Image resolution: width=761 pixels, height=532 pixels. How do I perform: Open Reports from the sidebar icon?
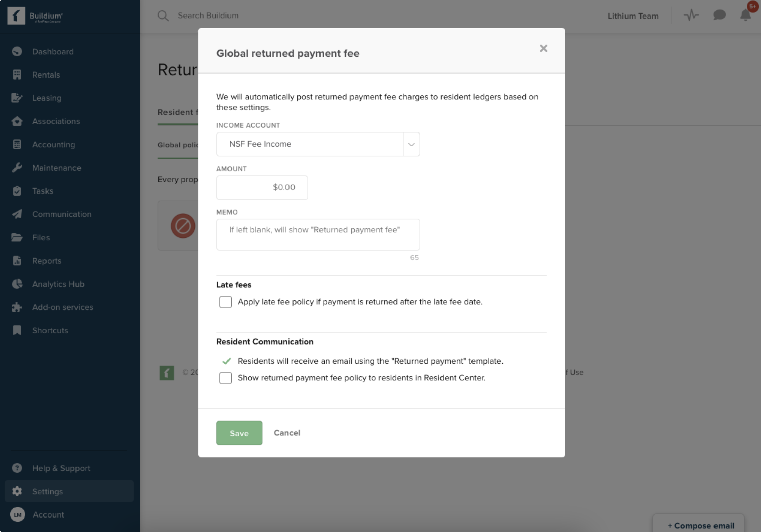pyautogui.click(x=17, y=261)
